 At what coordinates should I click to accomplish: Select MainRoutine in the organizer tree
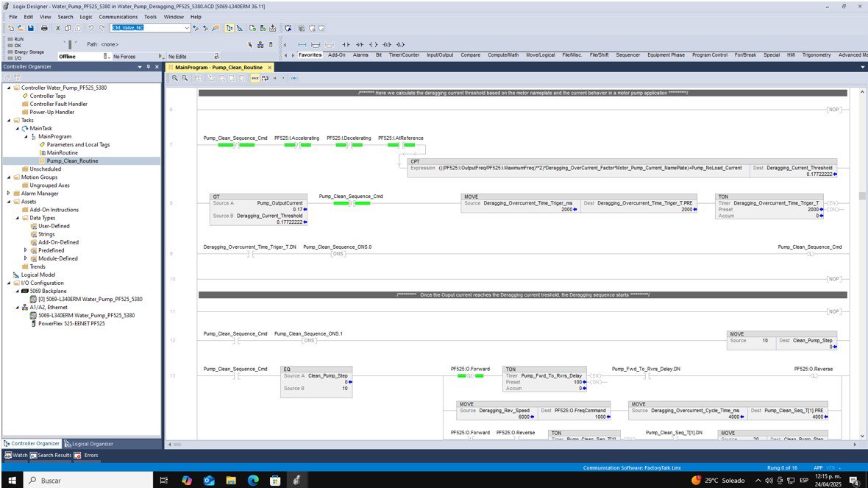pyautogui.click(x=62, y=153)
